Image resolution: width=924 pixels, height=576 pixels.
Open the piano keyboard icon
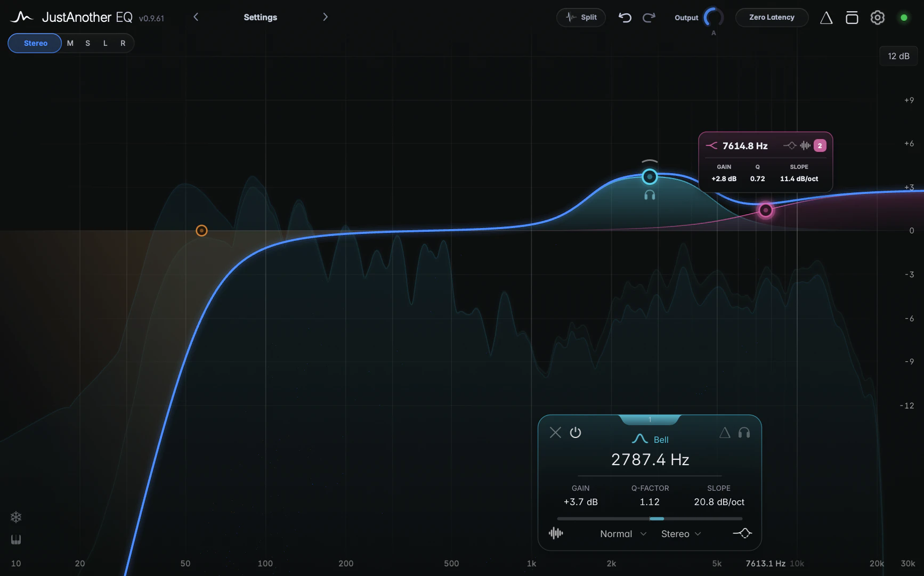[16, 539]
